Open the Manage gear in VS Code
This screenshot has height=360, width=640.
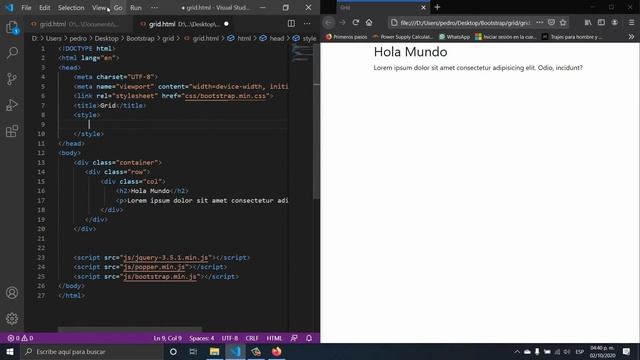[12, 318]
